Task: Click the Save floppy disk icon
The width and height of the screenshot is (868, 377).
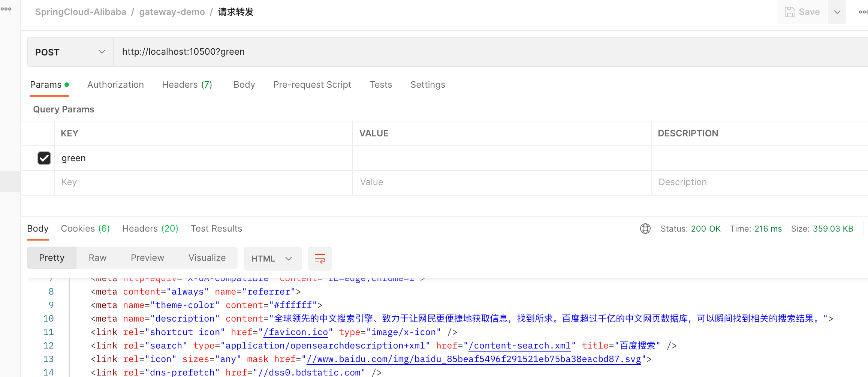Action: (790, 12)
